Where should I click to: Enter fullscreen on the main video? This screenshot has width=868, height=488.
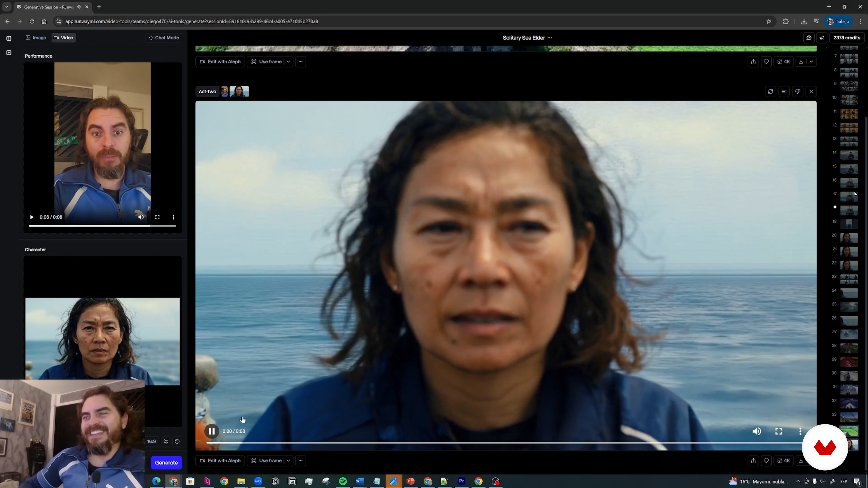point(779,432)
